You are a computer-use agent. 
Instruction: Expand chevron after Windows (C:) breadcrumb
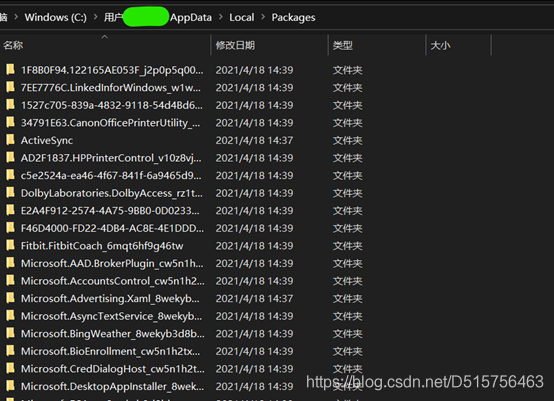click(95, 17)
